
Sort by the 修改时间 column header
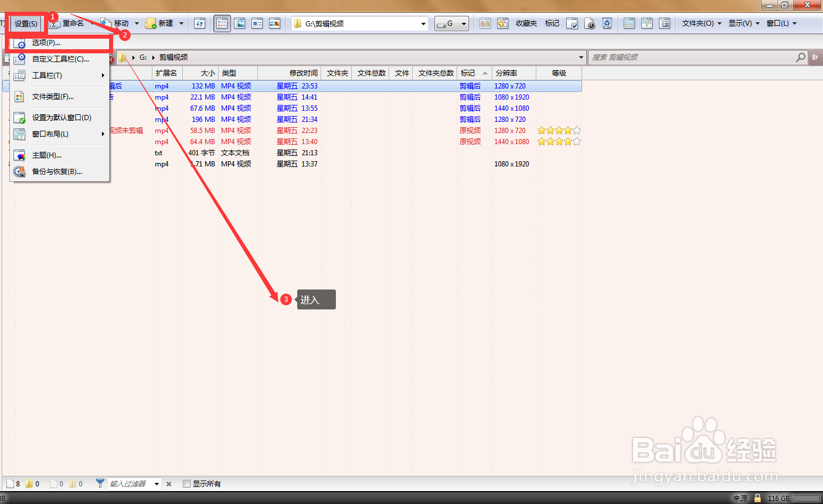[290, 73]
